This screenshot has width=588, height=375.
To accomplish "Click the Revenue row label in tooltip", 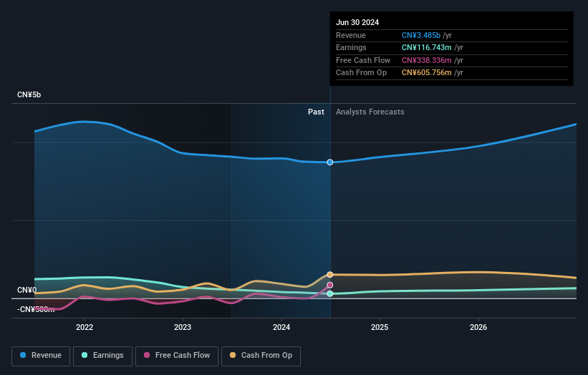I will [x=351, y=35].
